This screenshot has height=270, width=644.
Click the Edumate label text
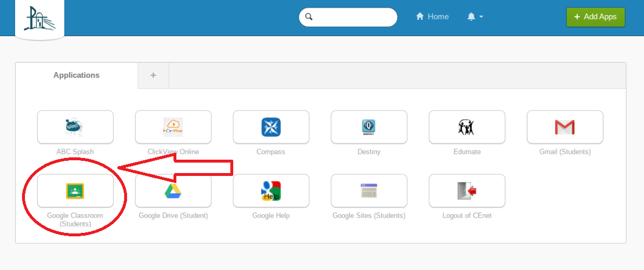[x=467, y=152]
